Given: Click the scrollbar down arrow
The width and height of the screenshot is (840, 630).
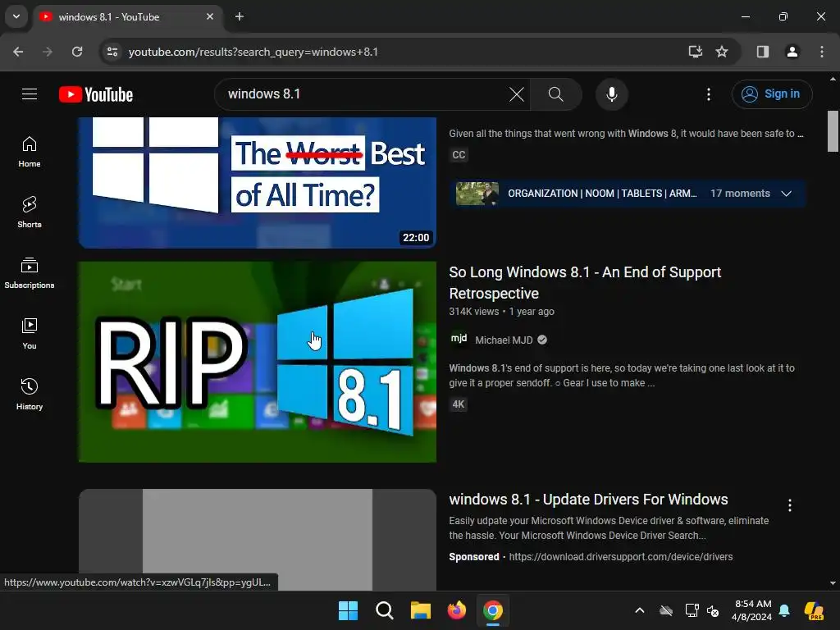Looking at the screenshot, I should point(833,583).
